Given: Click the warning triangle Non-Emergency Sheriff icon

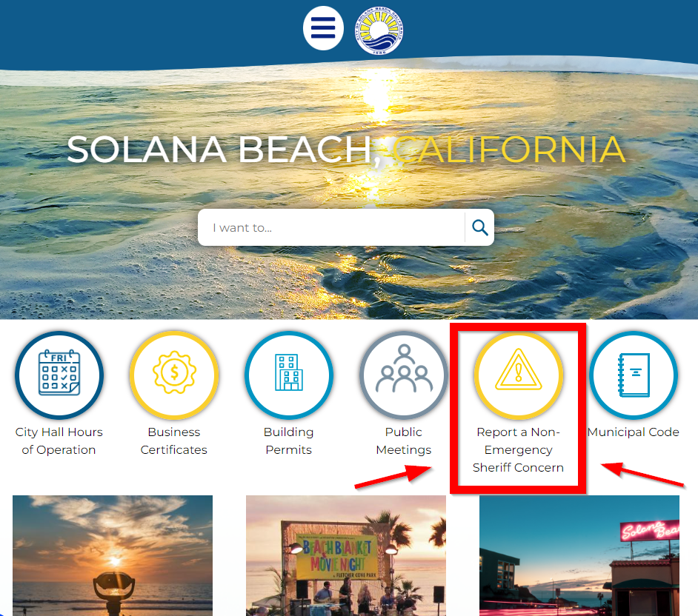Looking at the screenshot, I should (x=519, y=375).
